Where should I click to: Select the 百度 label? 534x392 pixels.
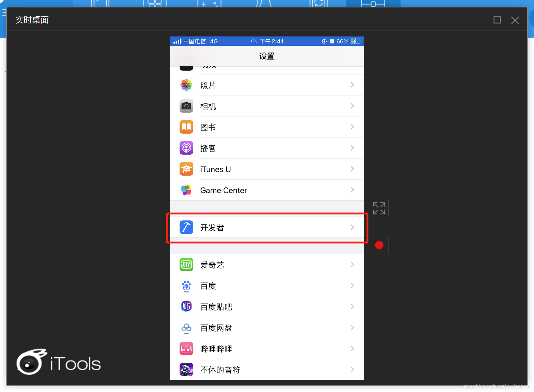pyautogui.click(x=208, y=286)
